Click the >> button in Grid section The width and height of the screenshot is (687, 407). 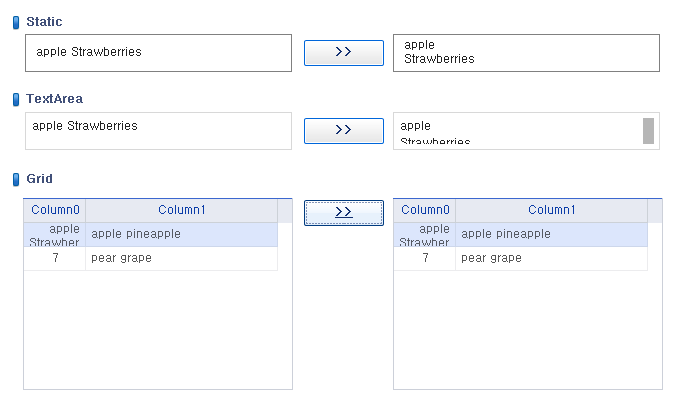coord(344,213)
